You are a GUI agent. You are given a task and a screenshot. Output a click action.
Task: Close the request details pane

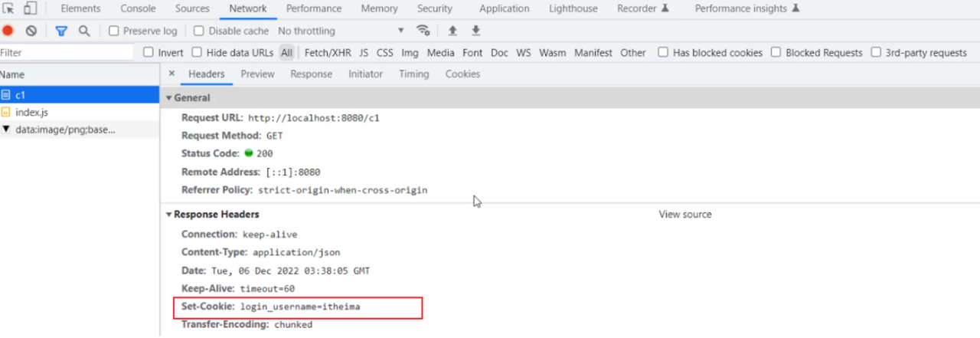click(171, 74)
